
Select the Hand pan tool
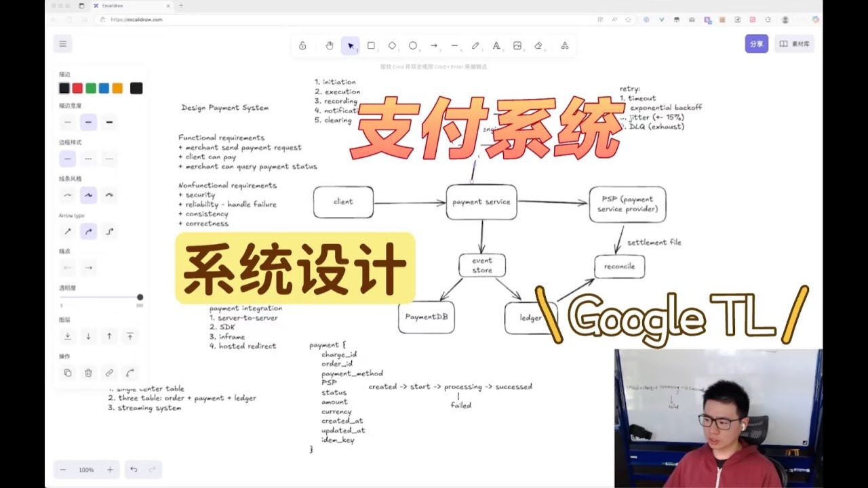330,45
